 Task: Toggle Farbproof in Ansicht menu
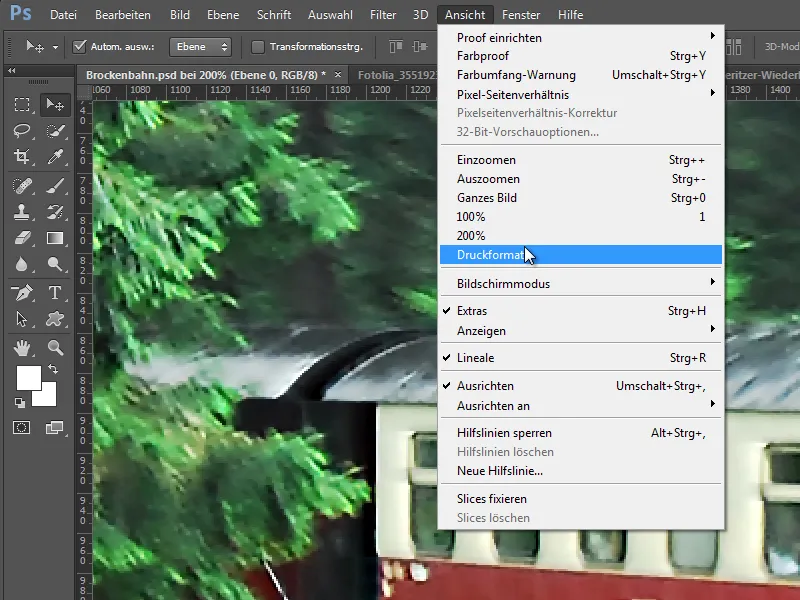point(581,56)
